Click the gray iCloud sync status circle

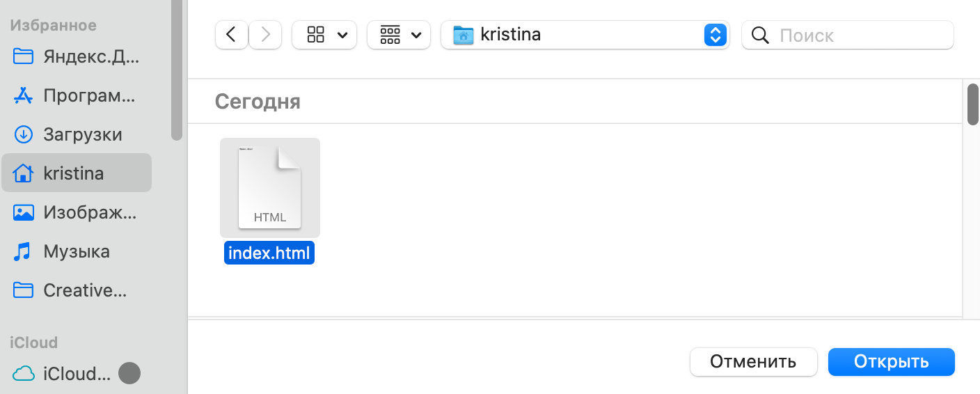point(129,374)
